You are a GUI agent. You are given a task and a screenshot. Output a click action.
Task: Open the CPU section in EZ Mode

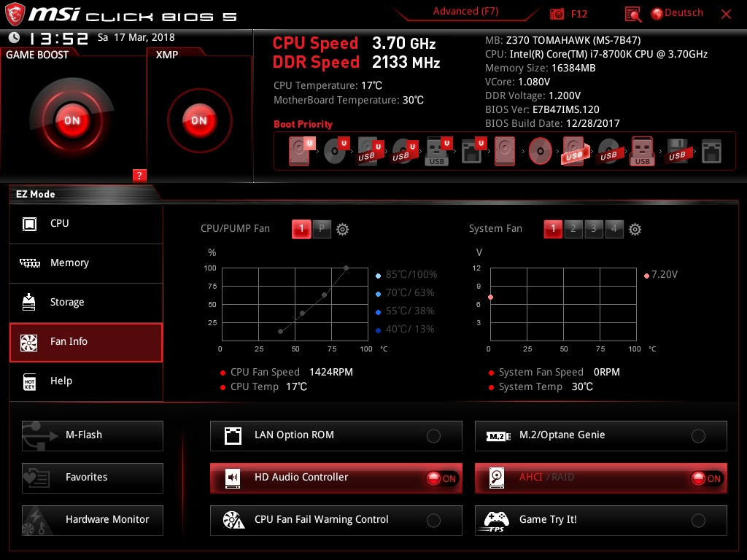point(86,224)
